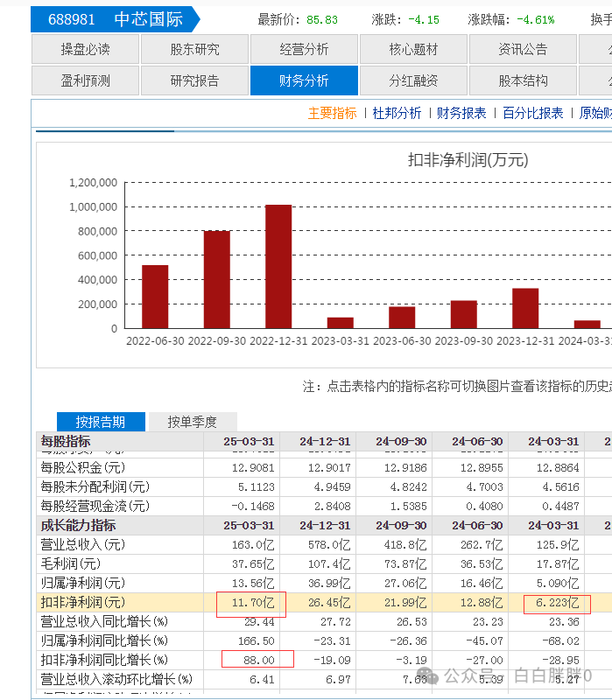Click the 2023-03-31 bar in the chart
The image size is (612, 700).
point(340,323)
